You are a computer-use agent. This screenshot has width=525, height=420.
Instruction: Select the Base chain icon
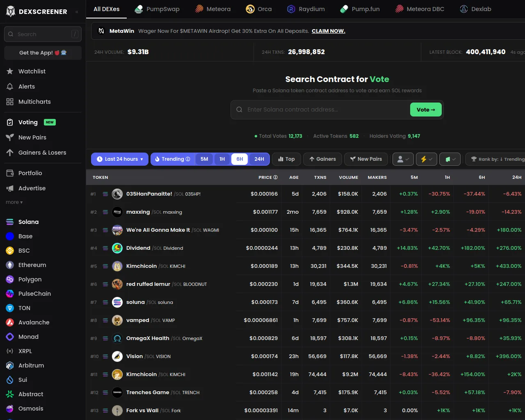click(10, 236)
